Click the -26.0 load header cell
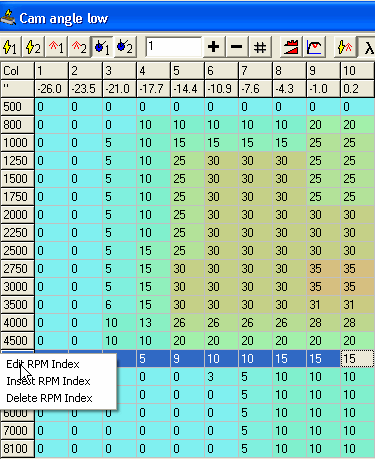Screen dimensions: 375x459 pyautogui.click(x=51, y=89)
